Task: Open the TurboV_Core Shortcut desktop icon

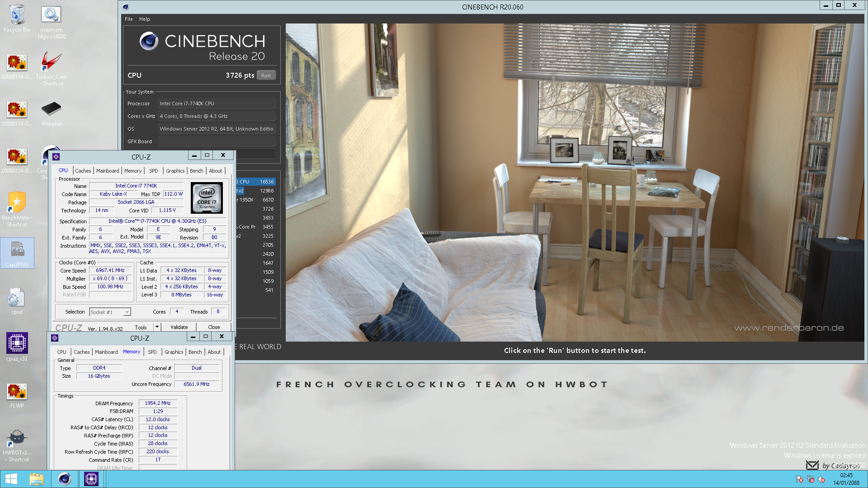Action: [x=52, y=69]
